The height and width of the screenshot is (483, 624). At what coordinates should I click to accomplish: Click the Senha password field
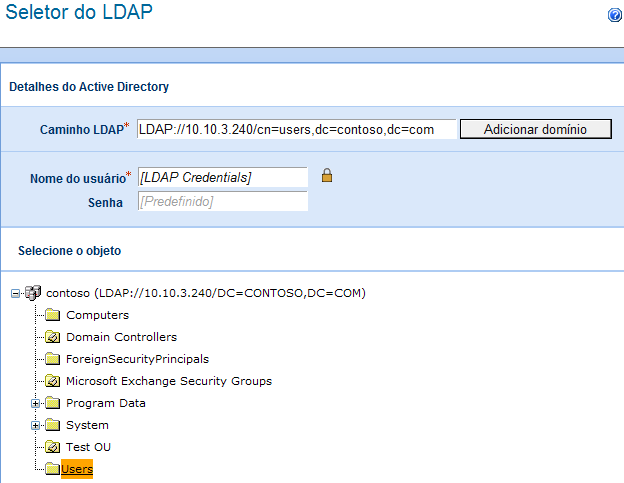[x=222, y=202]
